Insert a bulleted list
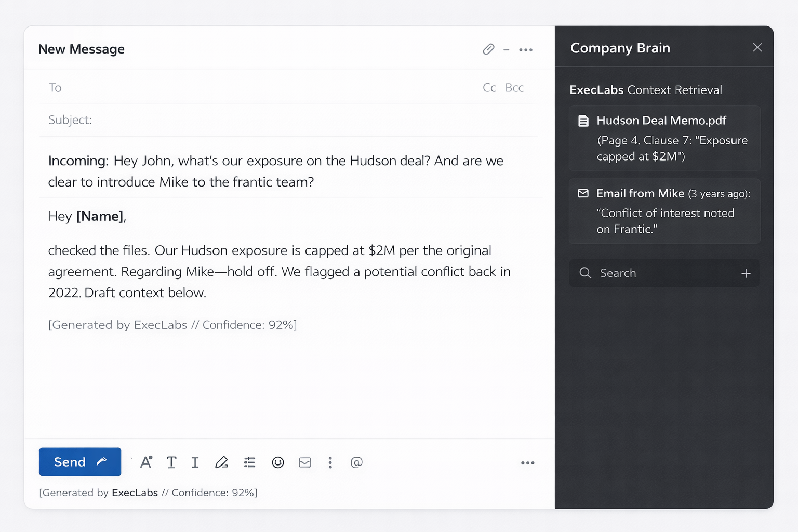 [250, 462]
